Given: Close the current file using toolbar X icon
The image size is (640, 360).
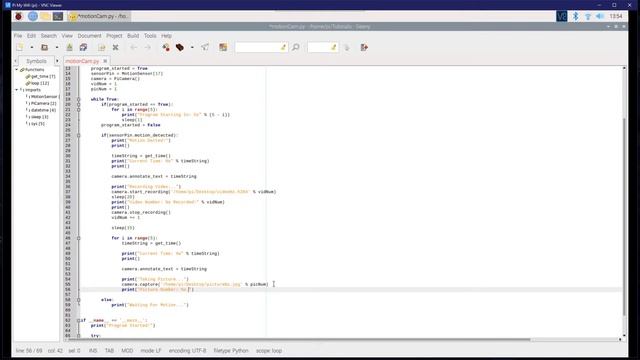Looking at the screenshot, I should pyautogui.click(x=116, y=47).
